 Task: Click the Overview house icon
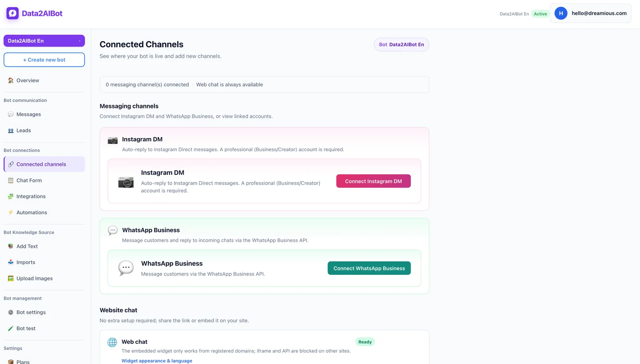[11, 80]
